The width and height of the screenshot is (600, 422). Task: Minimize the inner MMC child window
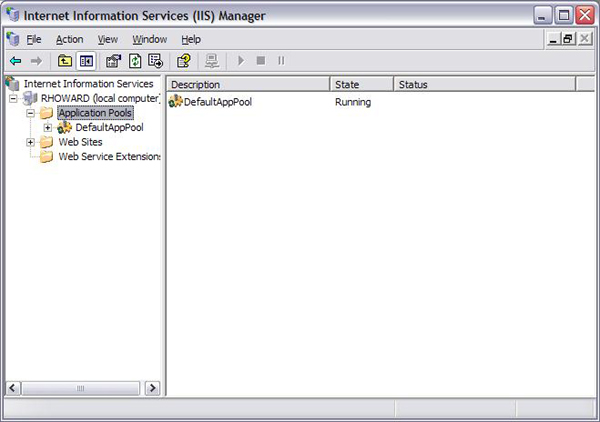pyautogui.click(x=553, y=39)
